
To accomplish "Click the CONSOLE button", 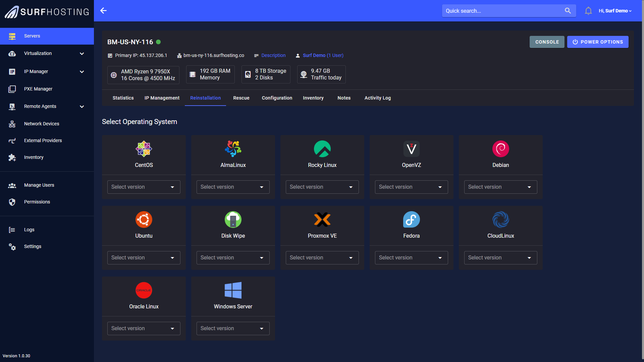I will pos(547,42).
